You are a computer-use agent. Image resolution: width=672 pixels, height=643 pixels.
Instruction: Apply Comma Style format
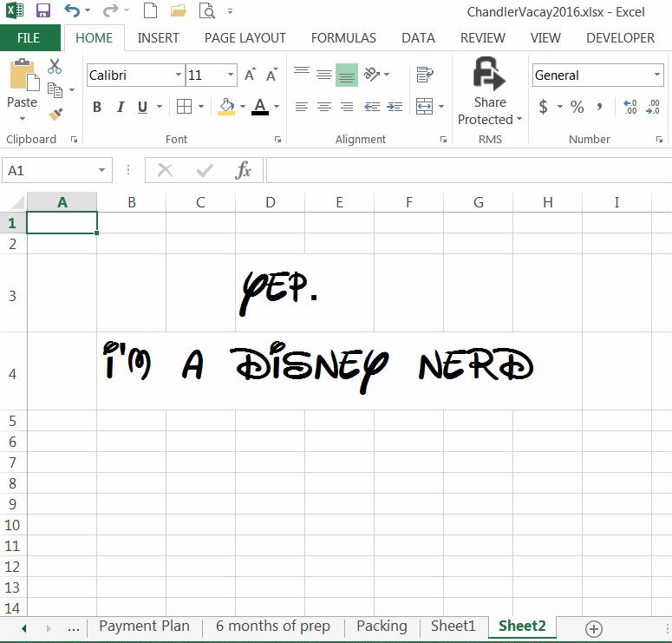(599, 107)
